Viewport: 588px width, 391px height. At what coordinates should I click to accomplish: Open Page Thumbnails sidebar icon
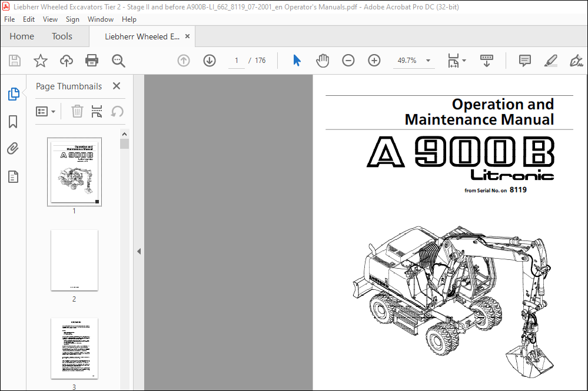point(14,94)
